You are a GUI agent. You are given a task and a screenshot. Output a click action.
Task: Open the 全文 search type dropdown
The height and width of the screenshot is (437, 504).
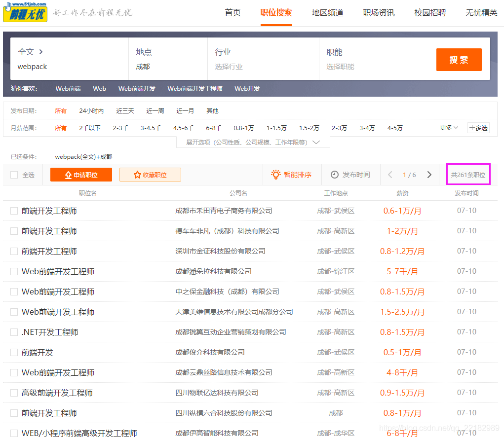(x=30, y=52)
